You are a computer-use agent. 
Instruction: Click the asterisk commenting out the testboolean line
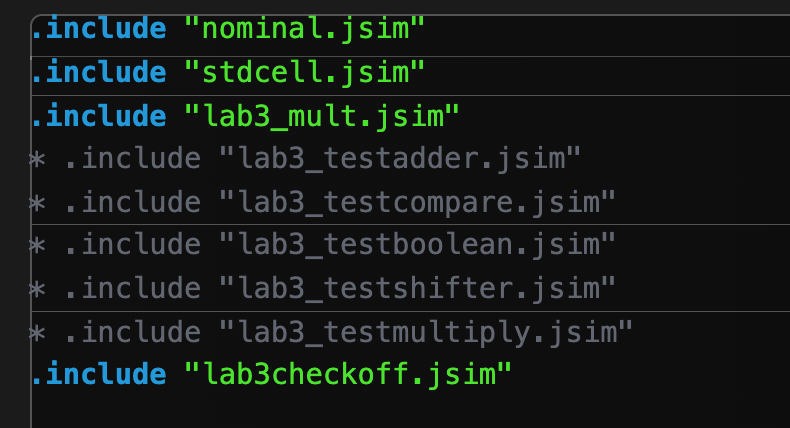[37, 246]
